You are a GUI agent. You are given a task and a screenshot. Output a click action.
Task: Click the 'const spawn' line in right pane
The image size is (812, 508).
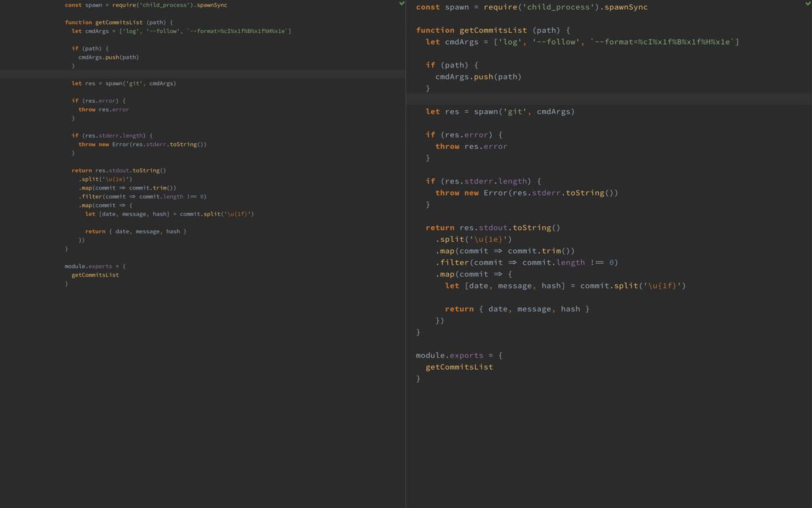[x=532, y=7]
